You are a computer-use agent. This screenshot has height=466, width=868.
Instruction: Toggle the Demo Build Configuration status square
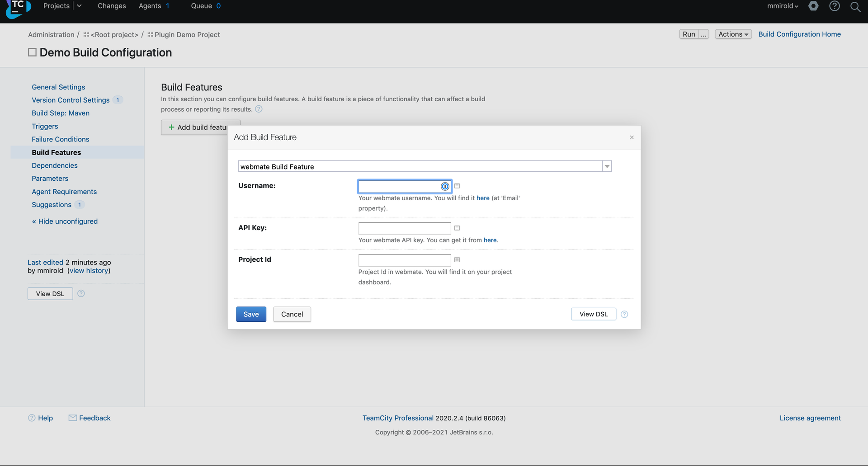32,52
